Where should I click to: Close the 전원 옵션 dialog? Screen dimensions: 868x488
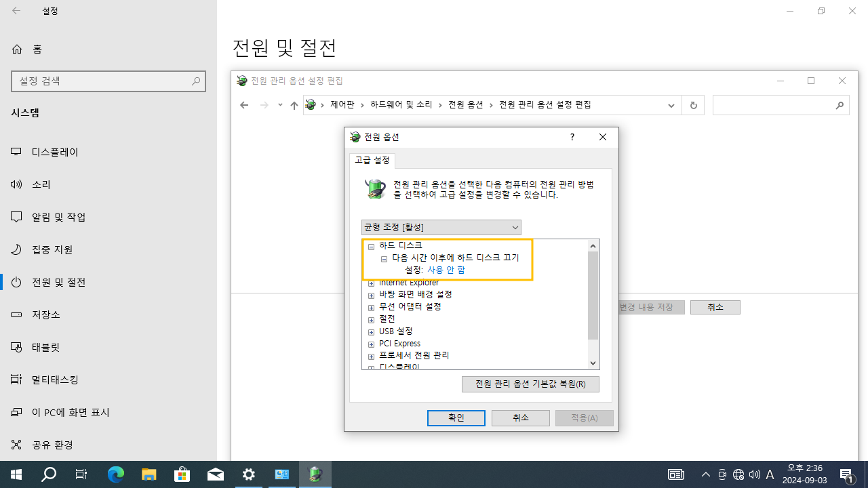pyautogui.click(x=603, y=137)
